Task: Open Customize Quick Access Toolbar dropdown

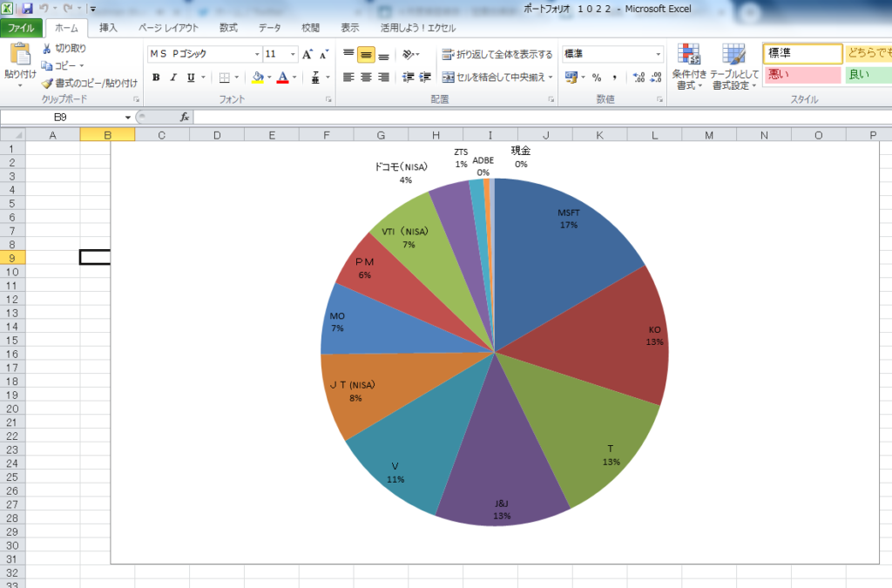Action: tap(92, 9)
